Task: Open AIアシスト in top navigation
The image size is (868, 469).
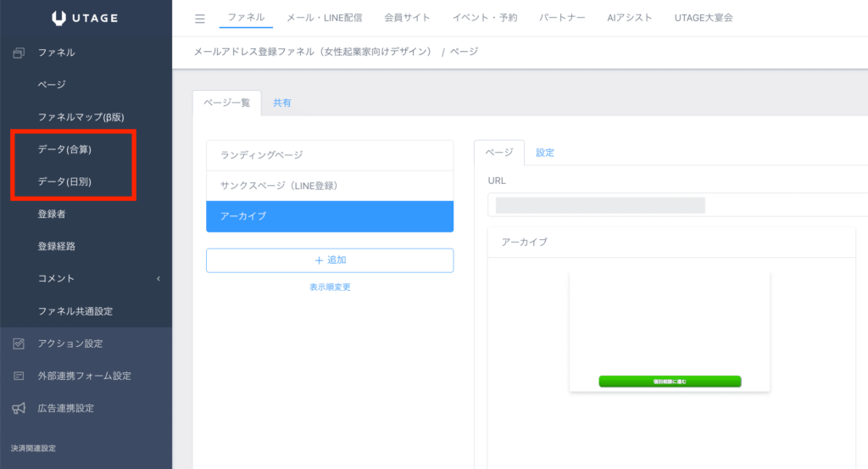Action: tap(630, 18)
